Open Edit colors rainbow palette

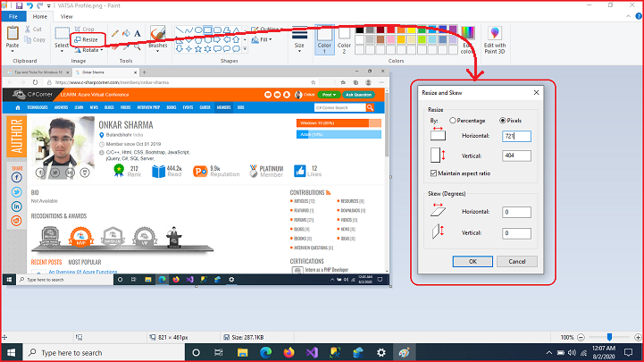(467, 39)
